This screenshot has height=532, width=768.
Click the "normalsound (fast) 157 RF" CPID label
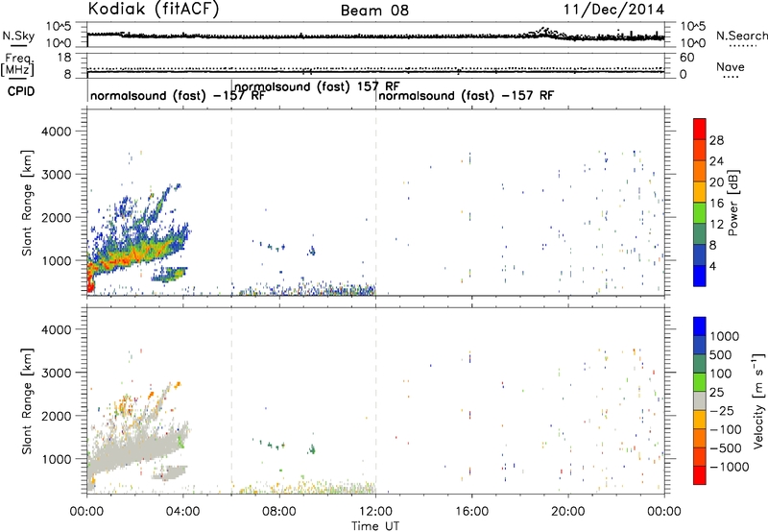[x=317, y=86]
